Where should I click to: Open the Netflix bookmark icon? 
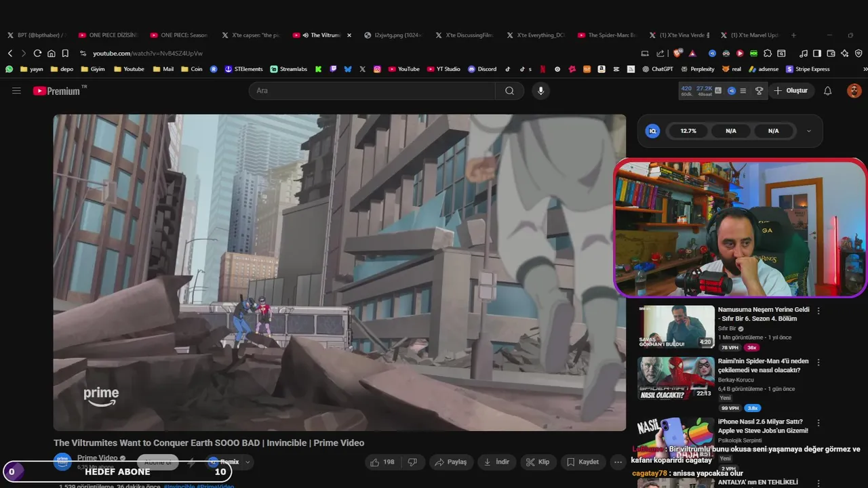tap(542, 69)
